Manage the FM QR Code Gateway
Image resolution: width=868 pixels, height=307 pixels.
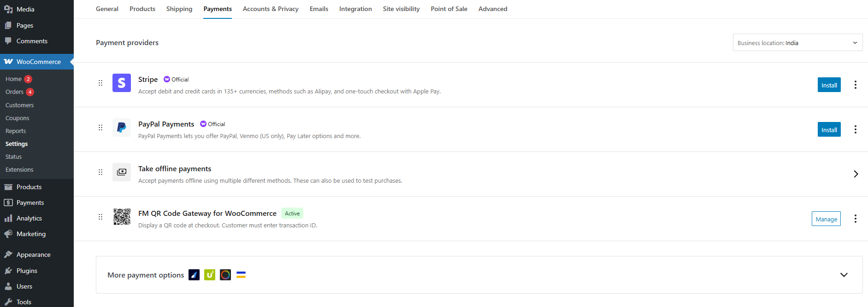click(826, 219)
